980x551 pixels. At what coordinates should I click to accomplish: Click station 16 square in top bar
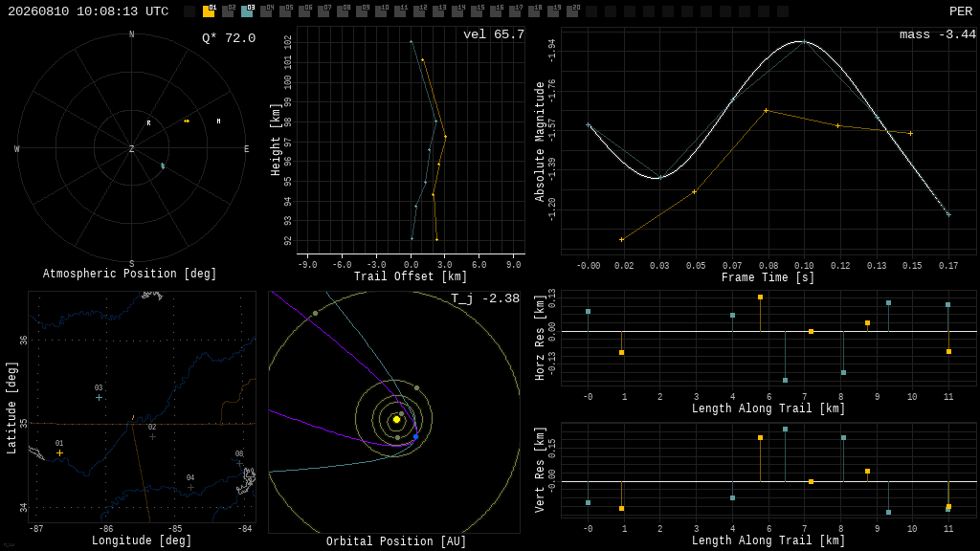496,11
